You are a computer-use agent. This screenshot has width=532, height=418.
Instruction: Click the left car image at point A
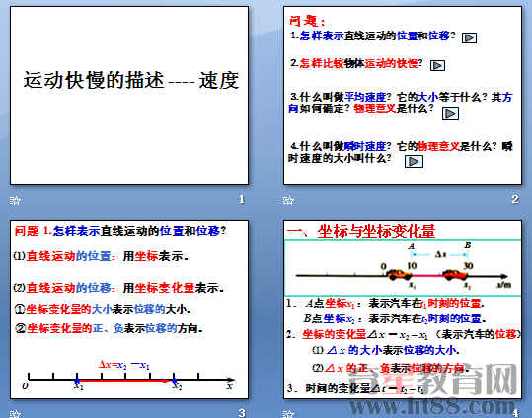point(399,274)
